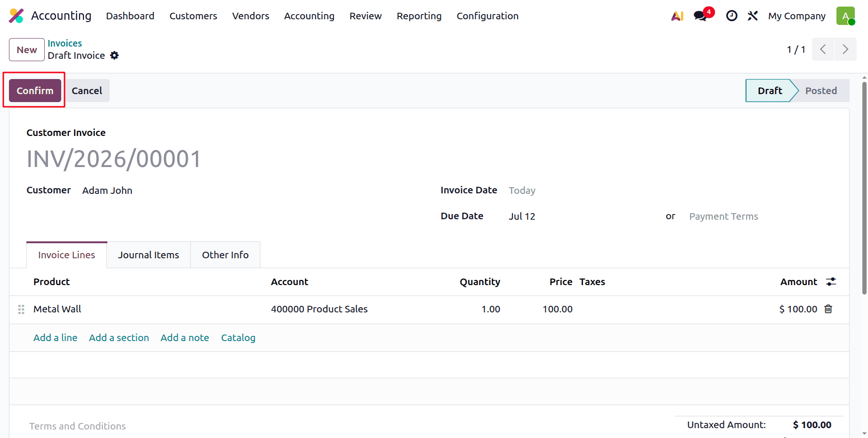
Task: Click Add a note link
Action: tap(185, 338)
